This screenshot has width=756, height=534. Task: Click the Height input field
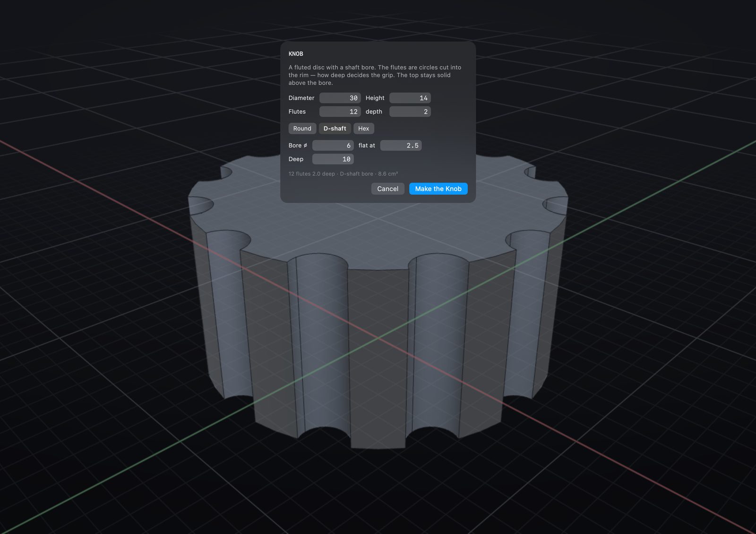pos(410,98)
